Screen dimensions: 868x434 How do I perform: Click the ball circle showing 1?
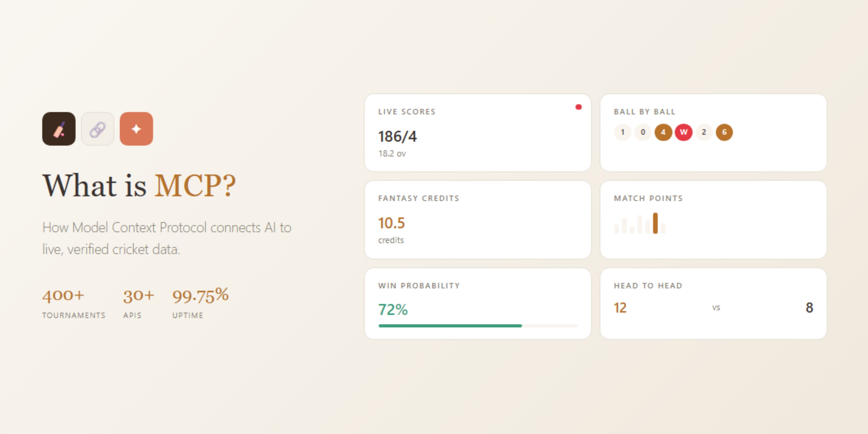[x=623, y=132]
